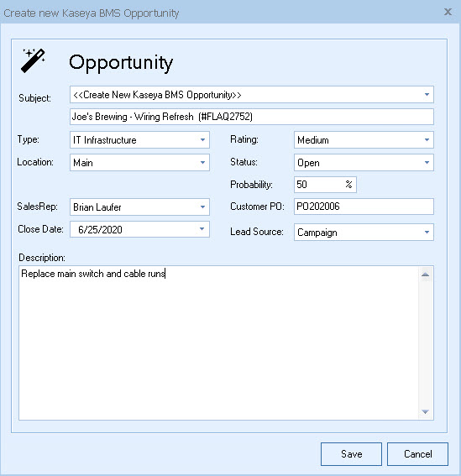This screenshot has width=461, height=476.
Task: Click the Type label
Action: tap(29, 139)
